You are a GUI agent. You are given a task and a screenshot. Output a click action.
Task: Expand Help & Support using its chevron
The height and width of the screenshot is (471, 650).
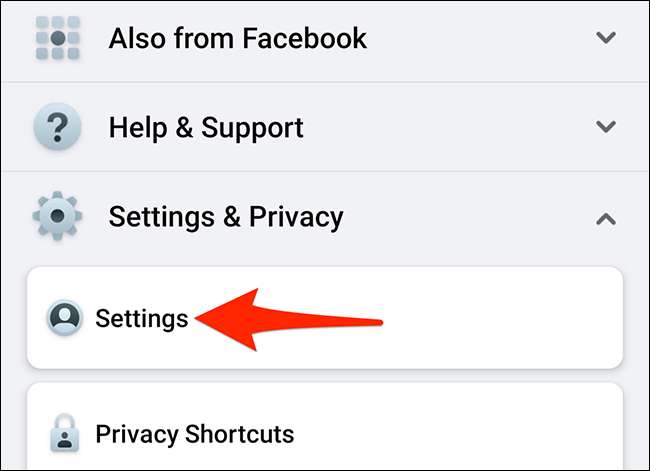click(606, 126)
